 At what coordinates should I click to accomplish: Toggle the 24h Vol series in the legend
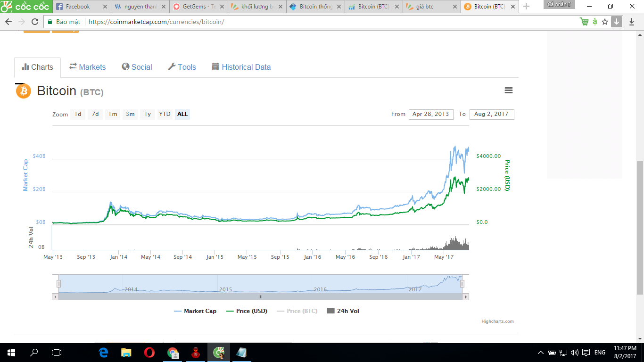pyautogui.click(x=343, y=311)
